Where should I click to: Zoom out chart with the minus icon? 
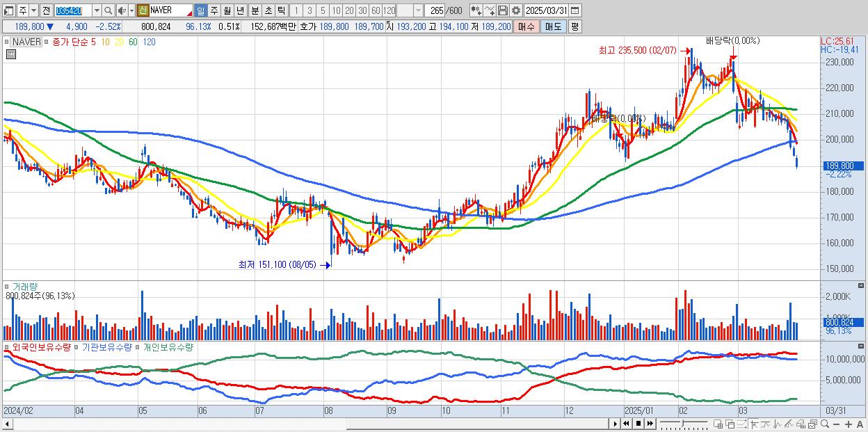pyautogui.click(x=836, y=424)
